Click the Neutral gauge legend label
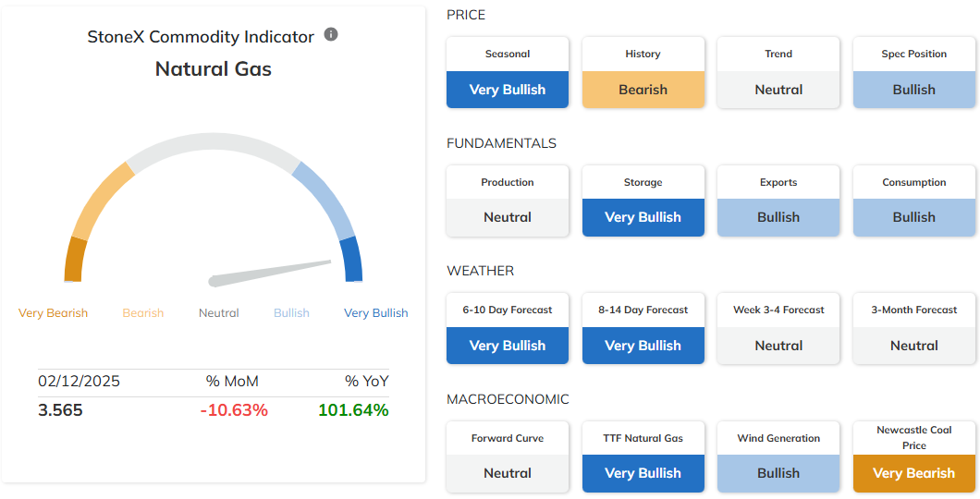 (x=219, y=313)
